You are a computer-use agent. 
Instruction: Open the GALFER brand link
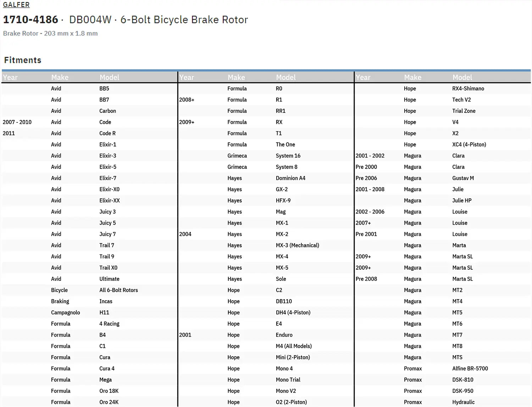click(x=16, y=5)
